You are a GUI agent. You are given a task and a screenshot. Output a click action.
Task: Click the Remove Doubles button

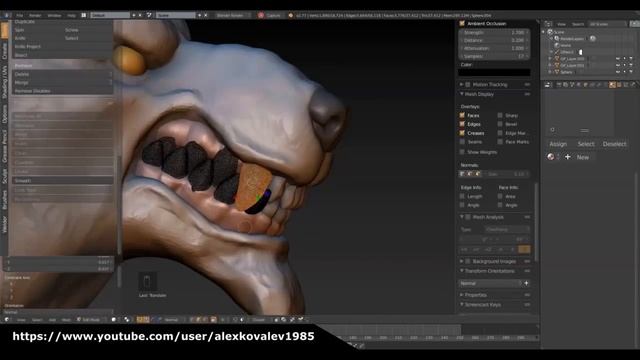(x=62, y=91)
